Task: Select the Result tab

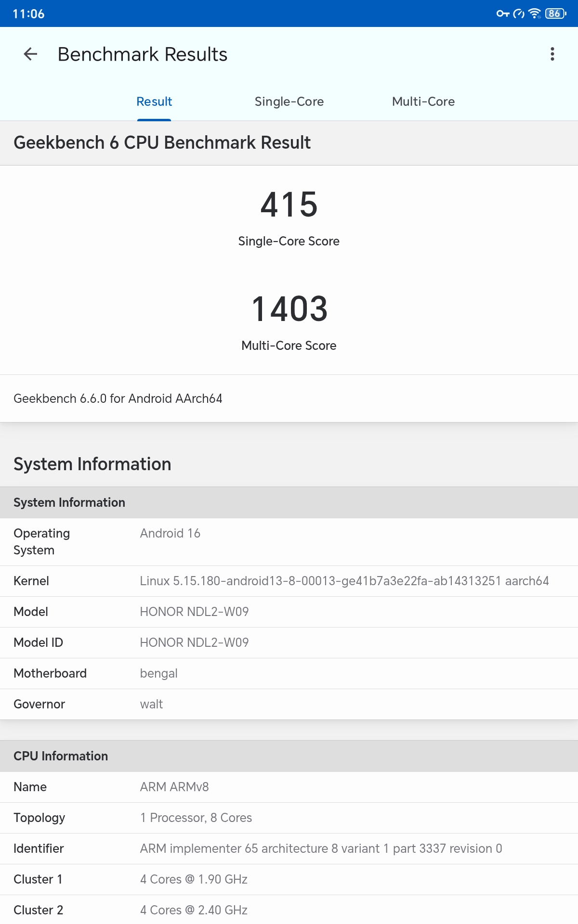Action: coord(154,102)
